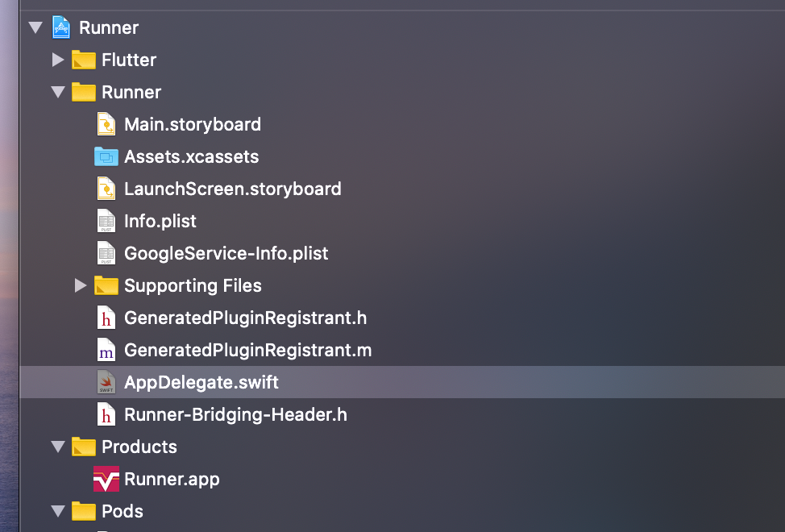Select the Main.storyboard file icon
The height and width of the screenshot is (532, 785).
[106, 124]
